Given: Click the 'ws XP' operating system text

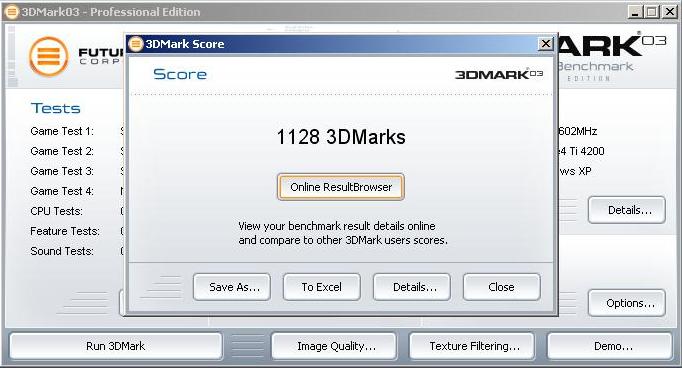Looking at the screenshot, I should (x=575, y=171).
